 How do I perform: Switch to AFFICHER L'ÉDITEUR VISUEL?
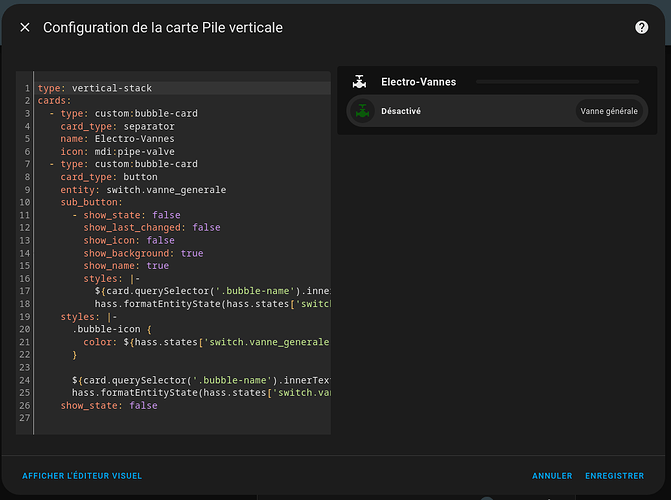coord(82,476)
